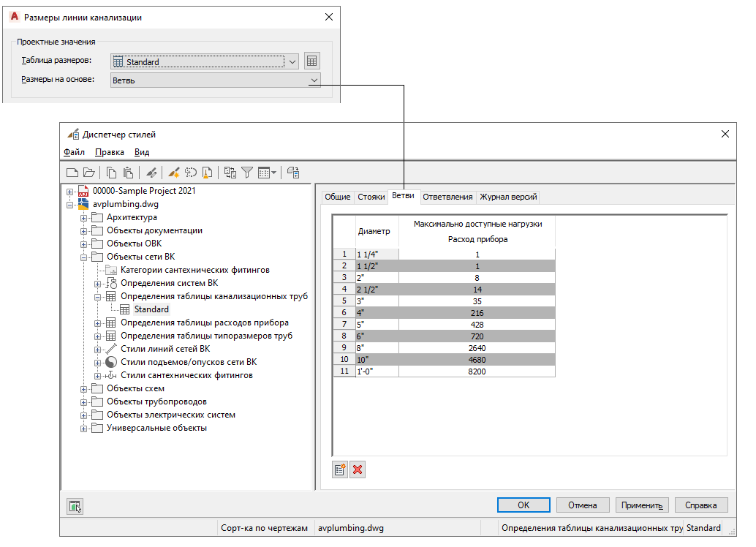The image size is (756, 547).
Task: Expand Определения таблицы расходов прибора node
Action: pyautogui.click(x=98, y=323)
